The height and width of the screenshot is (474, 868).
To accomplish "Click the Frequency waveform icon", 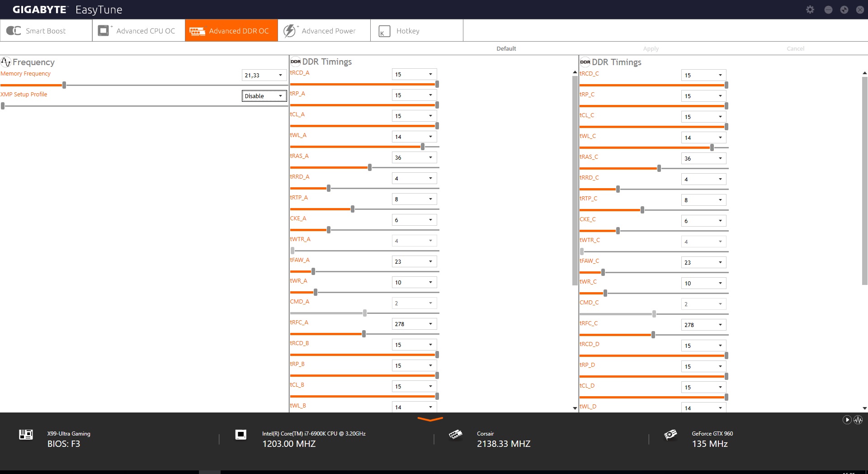I will pos(6,62).
